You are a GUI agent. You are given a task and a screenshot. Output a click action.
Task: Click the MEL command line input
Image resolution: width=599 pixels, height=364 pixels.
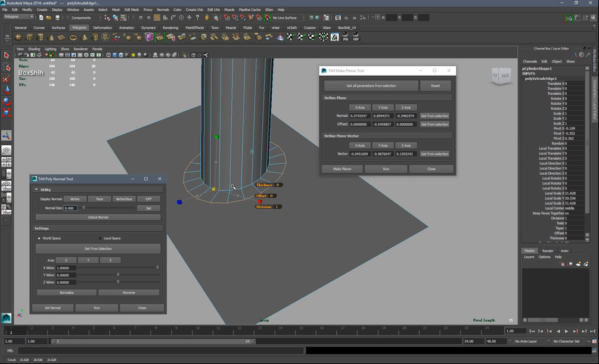click(161, 350)
